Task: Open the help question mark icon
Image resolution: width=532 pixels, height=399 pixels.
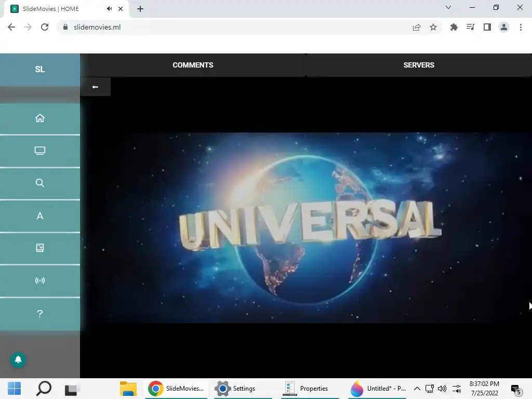Action: click(x=39, y=313)
